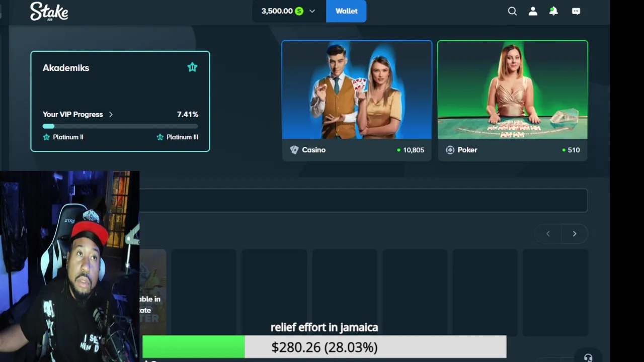
Task: Click the Wallet button
Action: click(x=346, y=11)
